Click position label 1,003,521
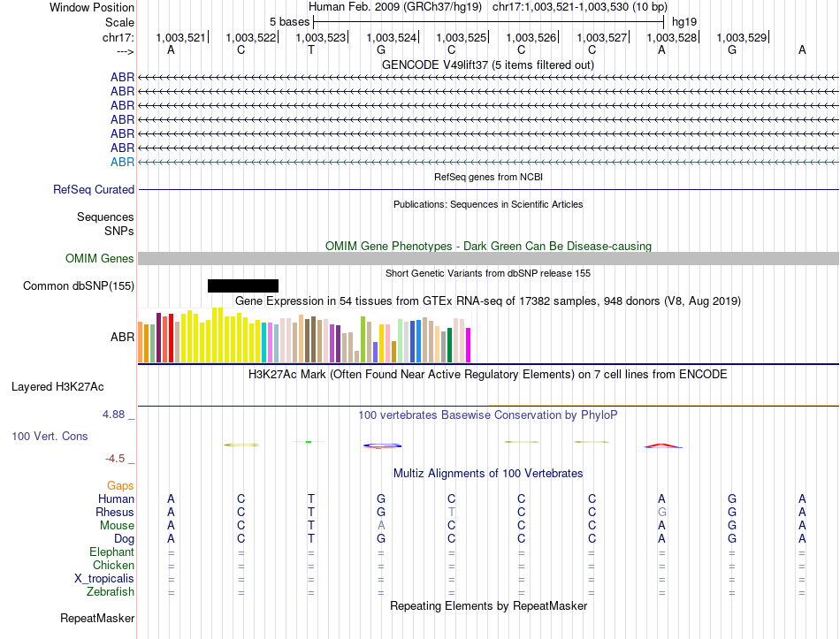840x639 pixels. (180, 37)
